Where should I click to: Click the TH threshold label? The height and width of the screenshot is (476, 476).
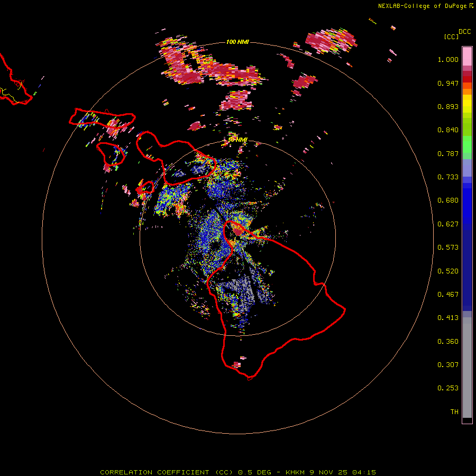[x=454, y=412]
